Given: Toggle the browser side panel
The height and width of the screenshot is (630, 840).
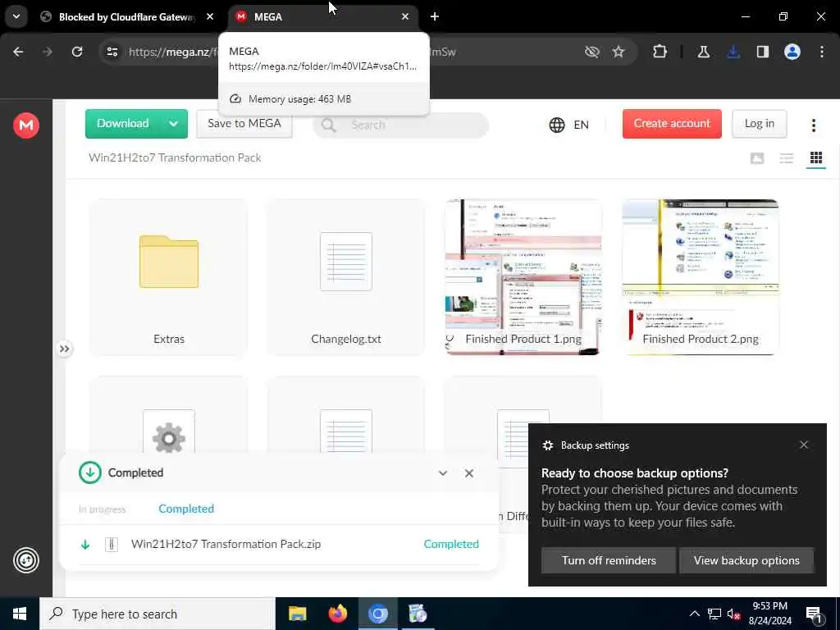Looking at the screenshot, I should coord(763,52).
